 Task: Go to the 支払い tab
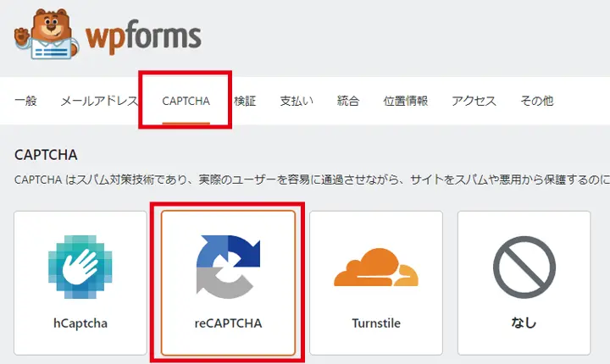click(x=297, y=101)
